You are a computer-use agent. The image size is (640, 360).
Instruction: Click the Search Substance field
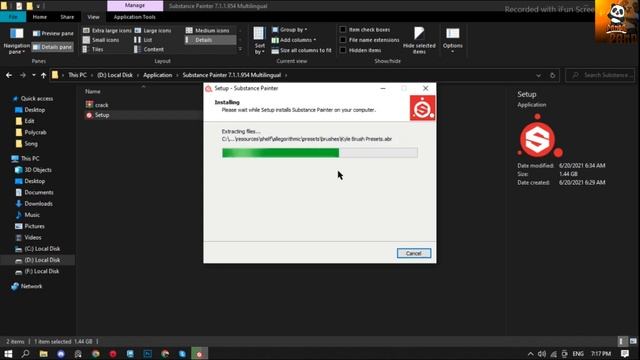[600, 75]
